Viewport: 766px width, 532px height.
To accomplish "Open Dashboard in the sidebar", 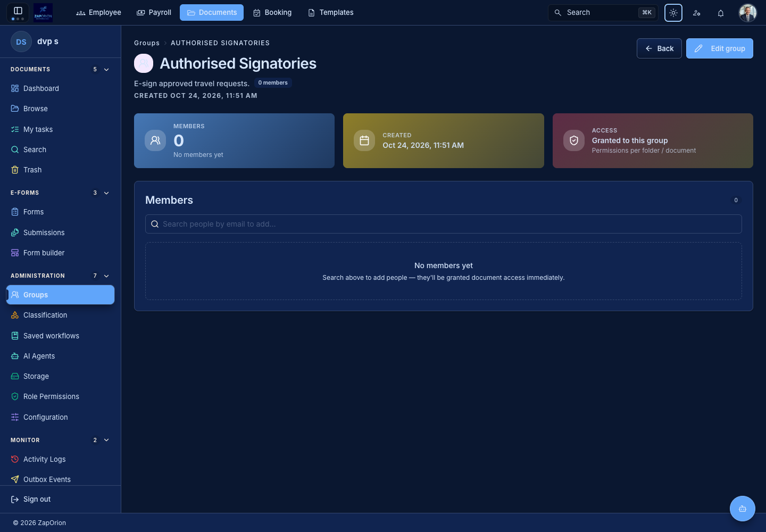I will point(61,88).
